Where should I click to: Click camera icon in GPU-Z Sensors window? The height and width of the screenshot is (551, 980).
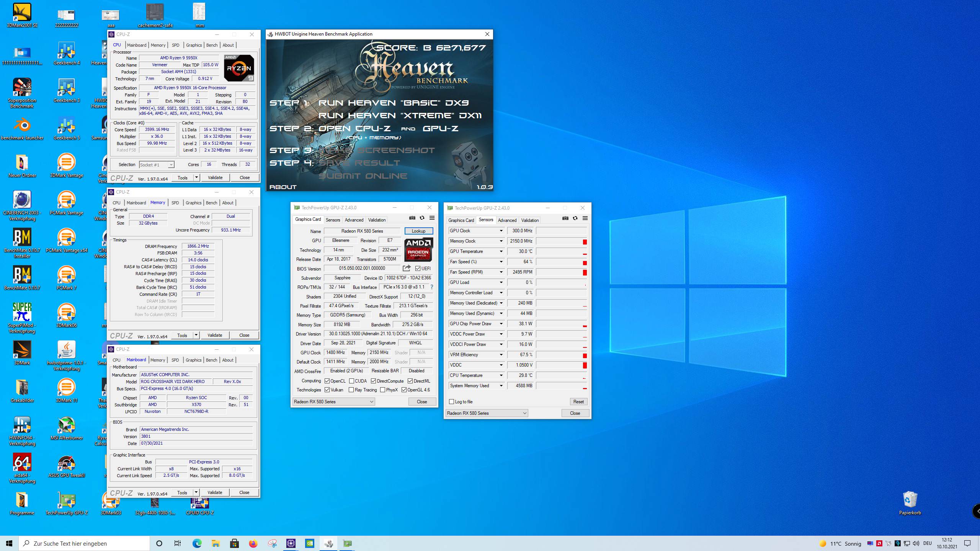coord(565,218)
